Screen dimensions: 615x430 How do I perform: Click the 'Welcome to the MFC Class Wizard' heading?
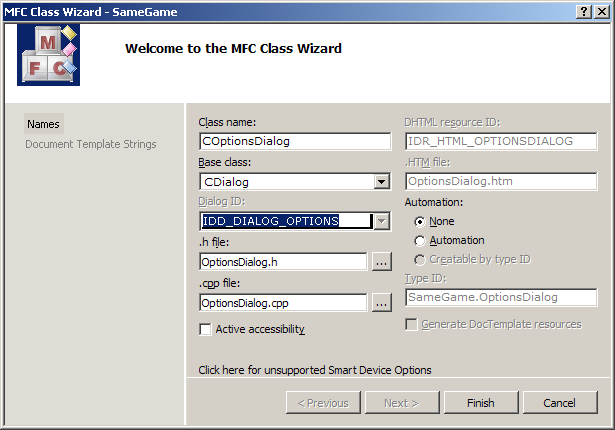pos(233,49)
